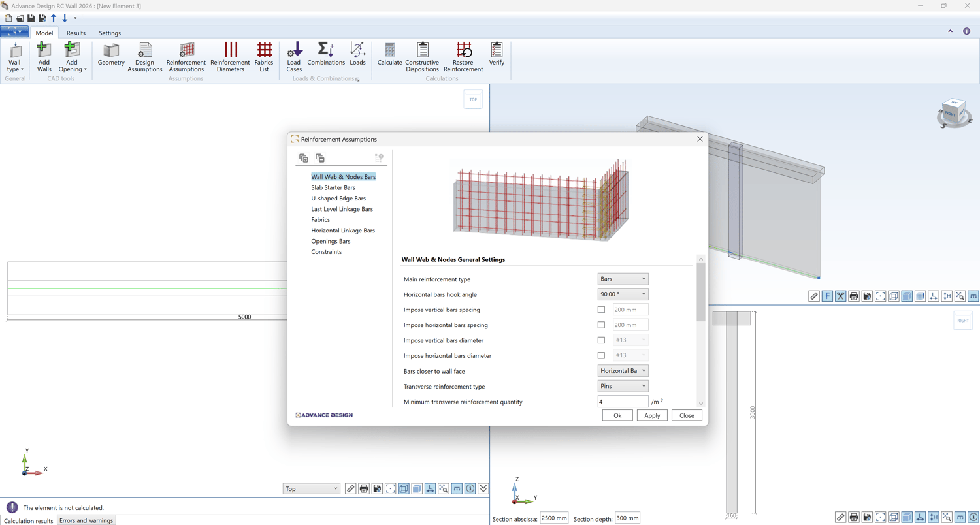Click the save icon in quick access toolbar

[x=31, y=18]
